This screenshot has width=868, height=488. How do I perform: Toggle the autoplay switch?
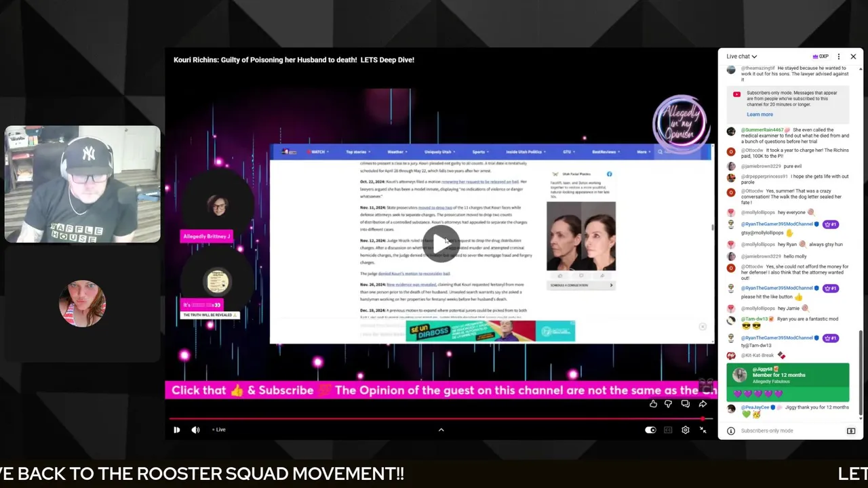click(650, 430)
